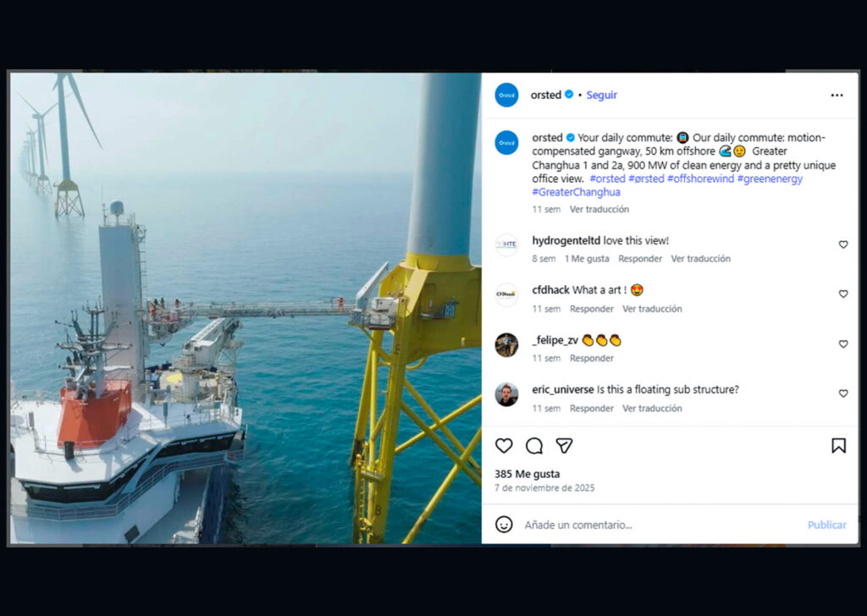
Task: View the 385 Me gusta likes list
Action: (x=527, y=474)
